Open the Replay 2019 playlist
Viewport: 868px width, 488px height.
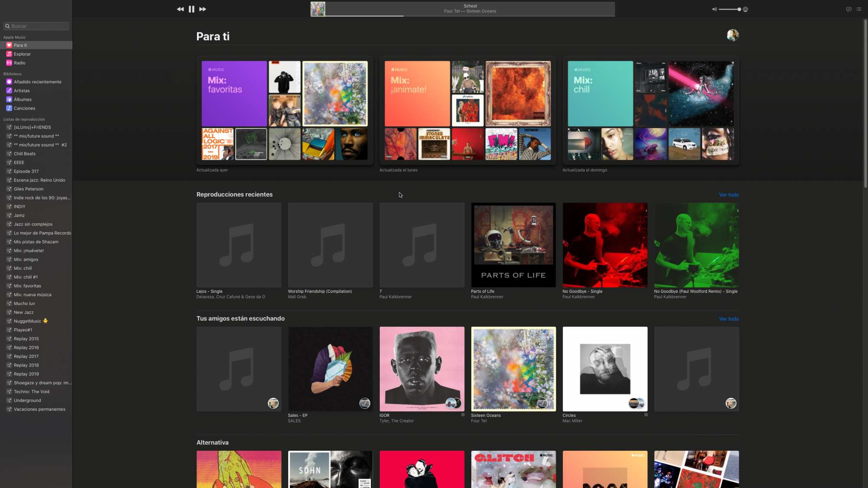[x=26, y=374]
